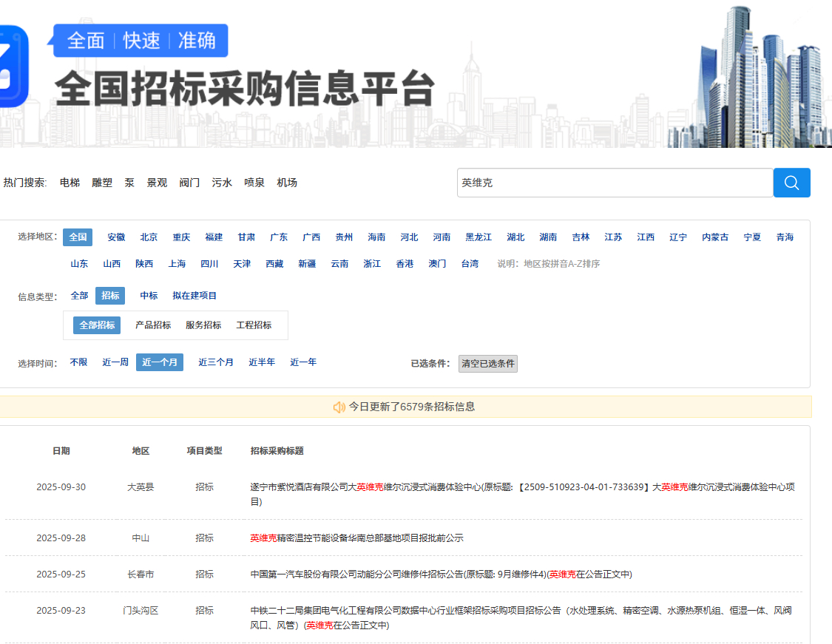Click date cell 2025-09-30
832x644 pixels.
coord(61,487)
